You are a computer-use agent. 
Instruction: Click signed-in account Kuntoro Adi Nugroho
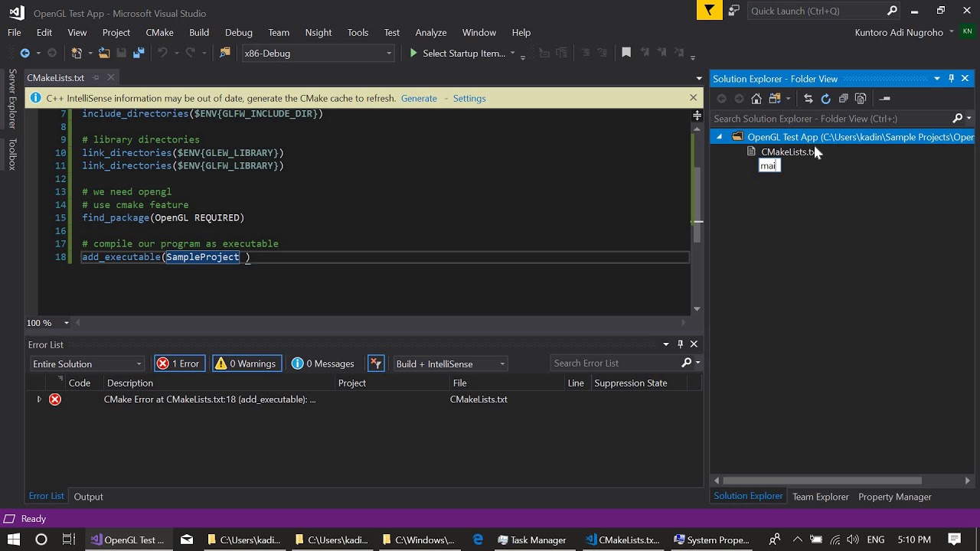click(x=899, y=32)
